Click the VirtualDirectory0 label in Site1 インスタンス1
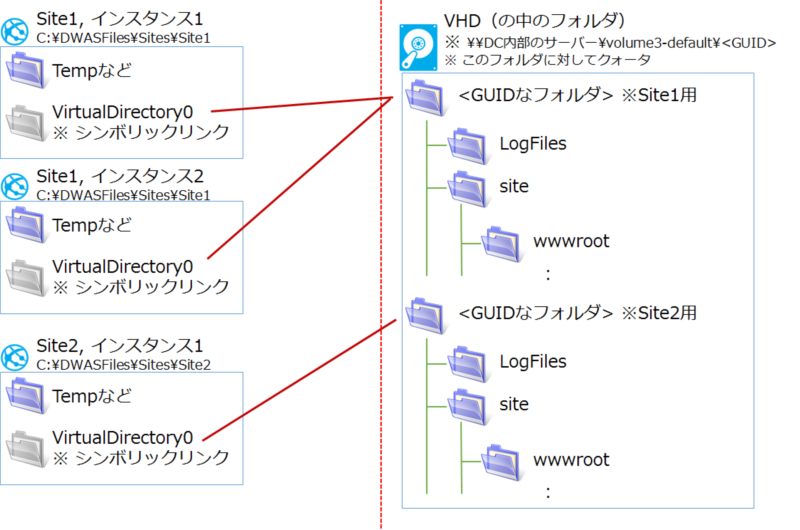This screenshot has height=530, width=800. (x=122, y=112)
